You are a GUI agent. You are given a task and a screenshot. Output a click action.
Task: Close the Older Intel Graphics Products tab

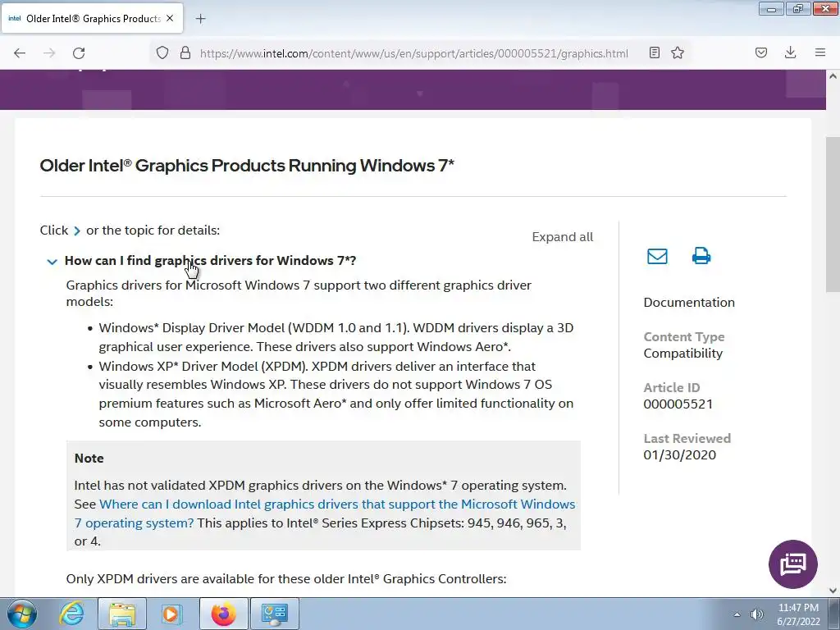click(x=170, y=18)
